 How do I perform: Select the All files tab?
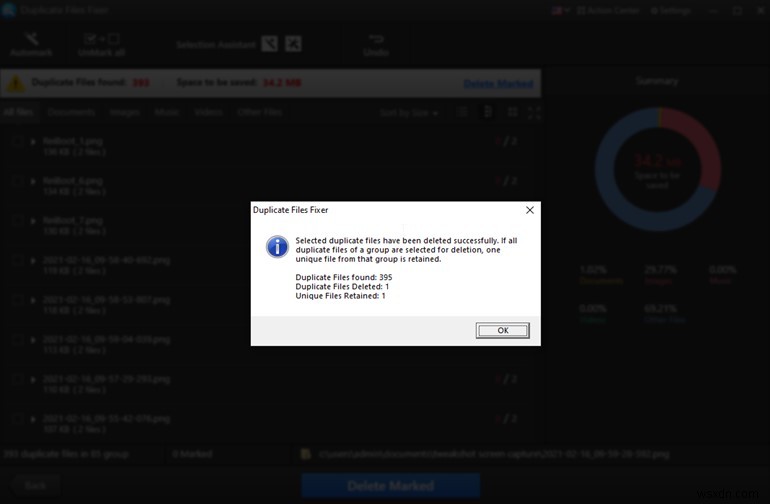(18, 112)
